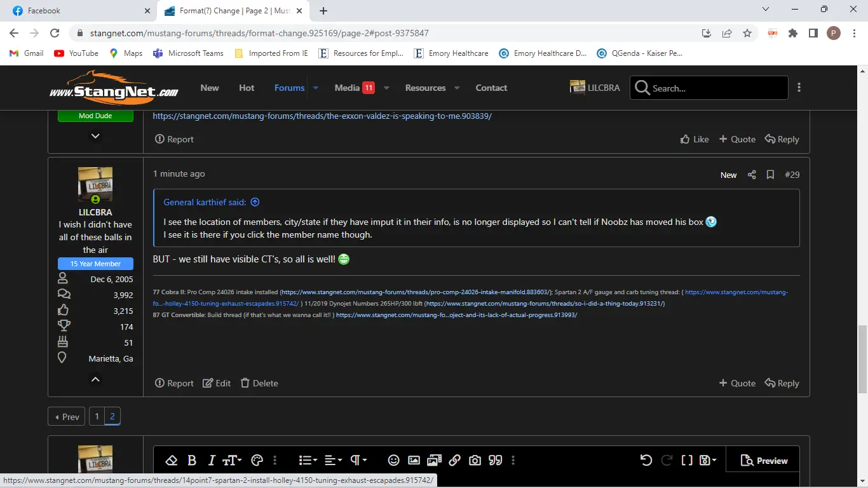Open the Resources menu item
The image size is (868, 488).
pos(425,88)
